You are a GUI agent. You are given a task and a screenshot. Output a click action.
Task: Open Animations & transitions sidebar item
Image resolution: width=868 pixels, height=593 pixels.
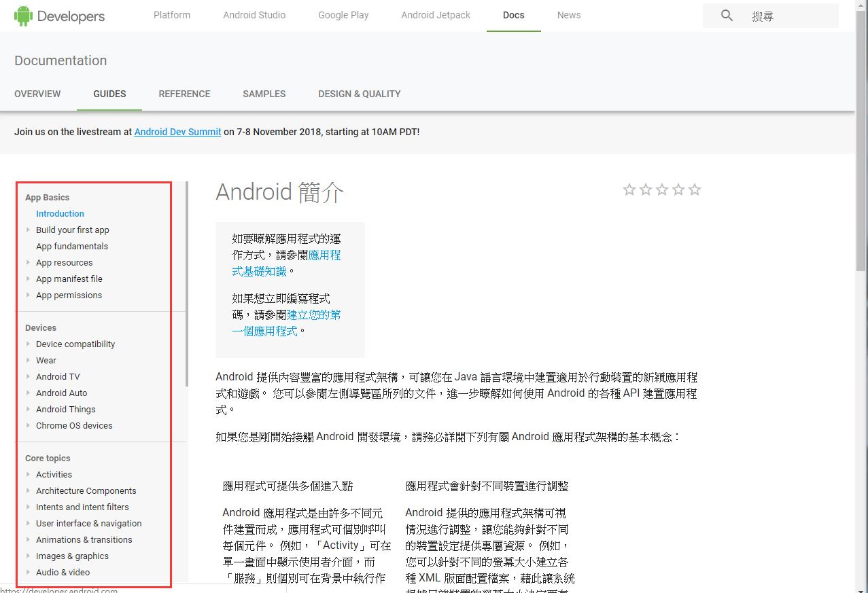coord(84,539)
